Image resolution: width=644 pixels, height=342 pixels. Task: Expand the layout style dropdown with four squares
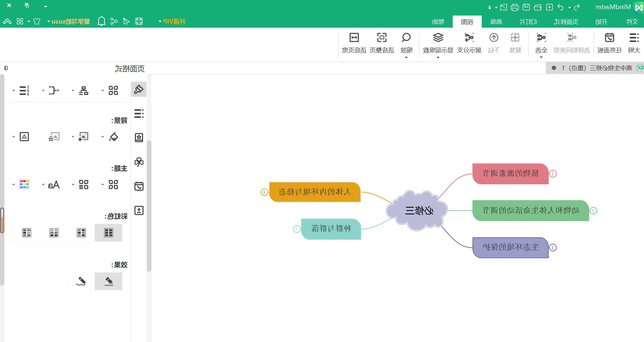click(103, 90)
